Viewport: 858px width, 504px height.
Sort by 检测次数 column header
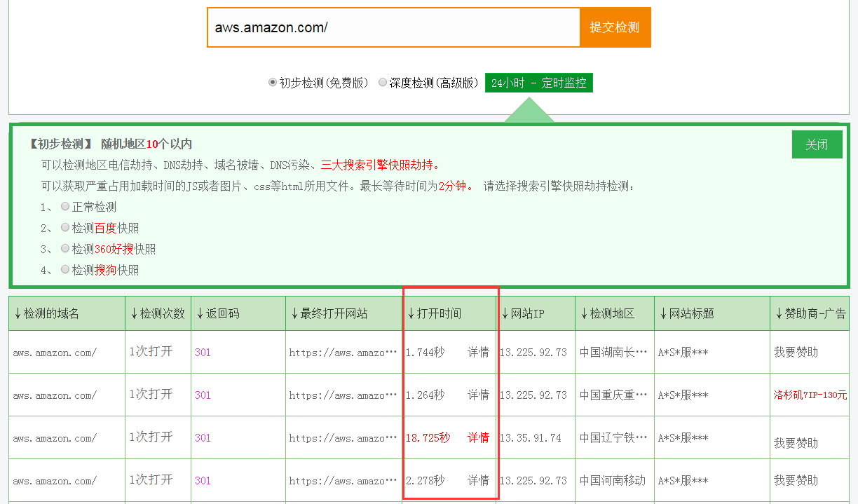pos(158,313)
